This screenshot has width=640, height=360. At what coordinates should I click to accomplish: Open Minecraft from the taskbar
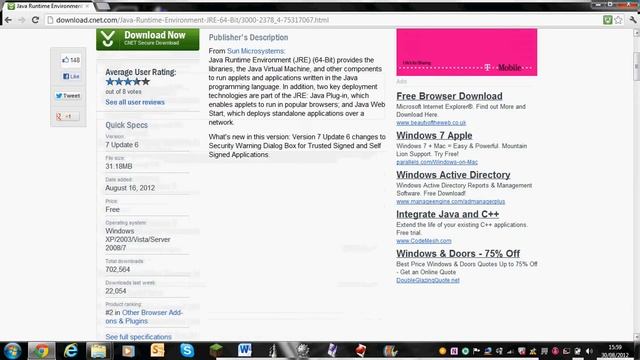216,351
